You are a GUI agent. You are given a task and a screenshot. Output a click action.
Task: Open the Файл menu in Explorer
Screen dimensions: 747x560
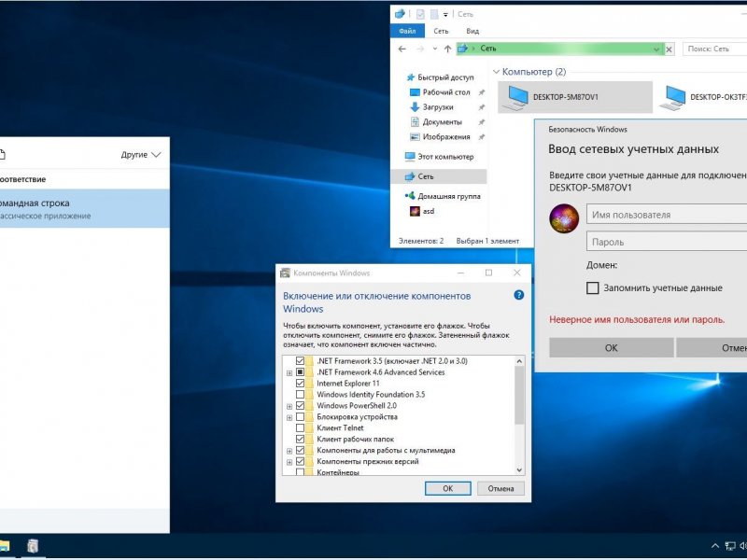pos(407,31)
